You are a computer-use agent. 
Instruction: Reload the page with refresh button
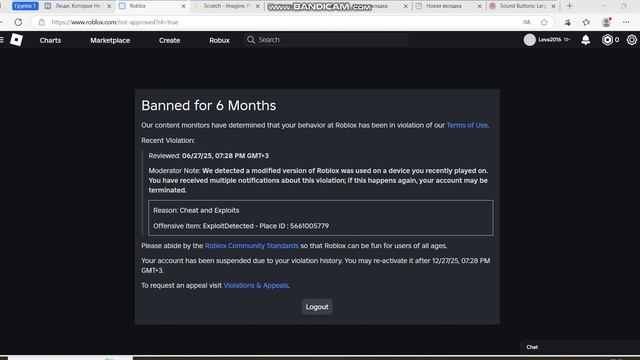coord(18,22)
